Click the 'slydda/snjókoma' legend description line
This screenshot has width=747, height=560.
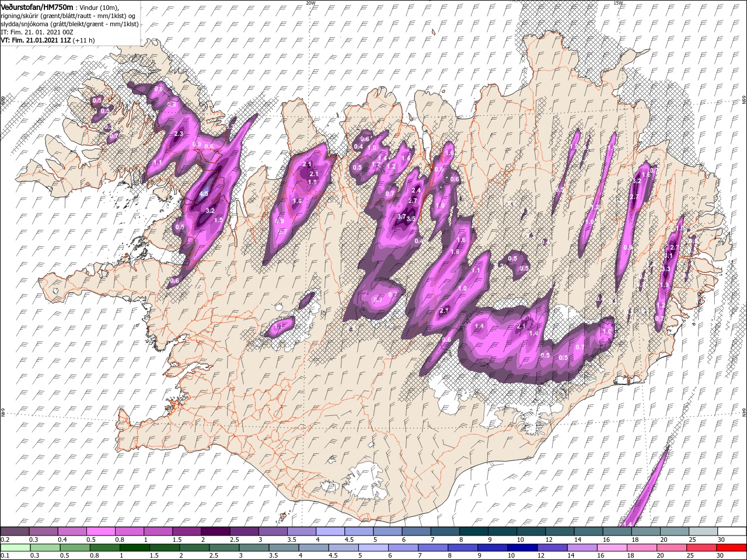pyautogui.click(x=69, y=24)
